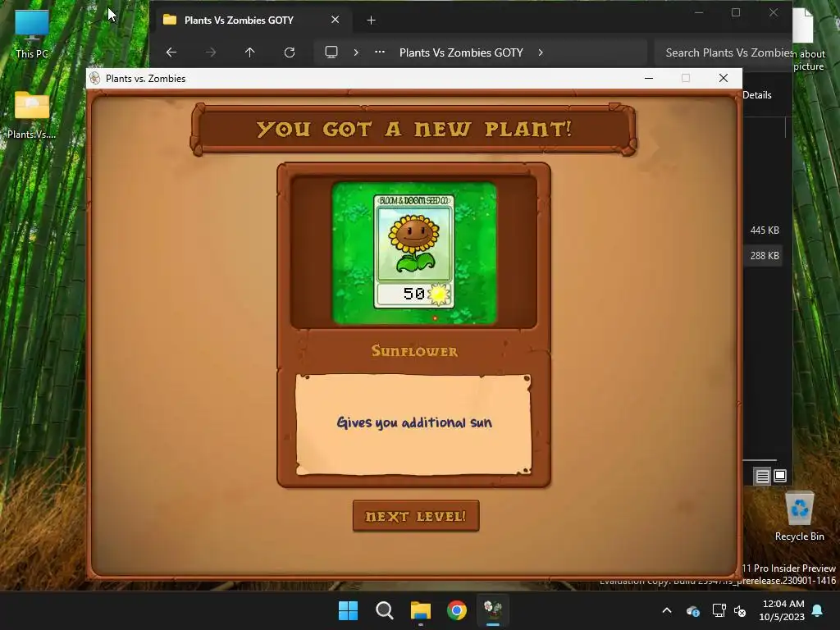The width and height of the screenshot is (840, 630).
Task: Close the Plants Vs Zombies GOTY tab
Action: pos(335,20)
